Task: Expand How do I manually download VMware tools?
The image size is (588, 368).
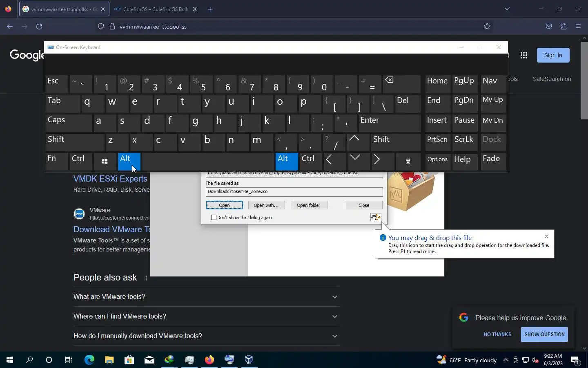Action: (206, 336)
